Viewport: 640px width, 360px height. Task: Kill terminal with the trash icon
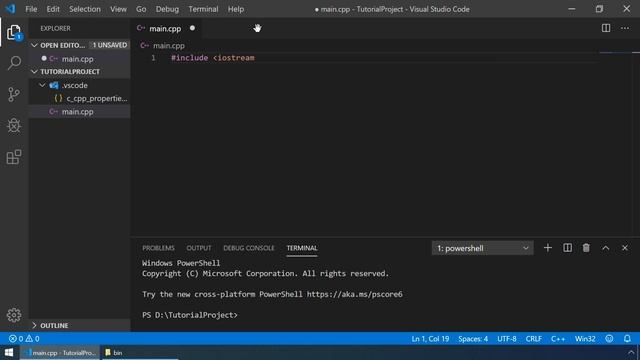pos(586,248)
